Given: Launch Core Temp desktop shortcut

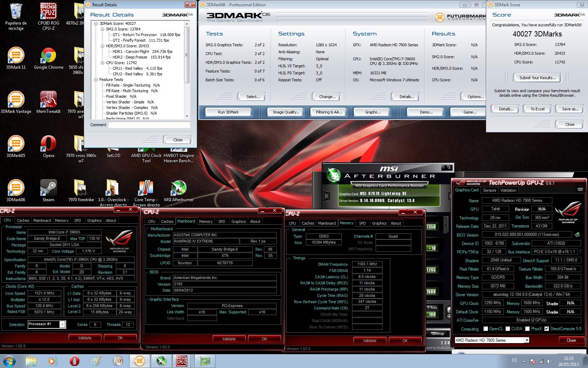Looking at the screenshot, I should (x=146, y=193).
